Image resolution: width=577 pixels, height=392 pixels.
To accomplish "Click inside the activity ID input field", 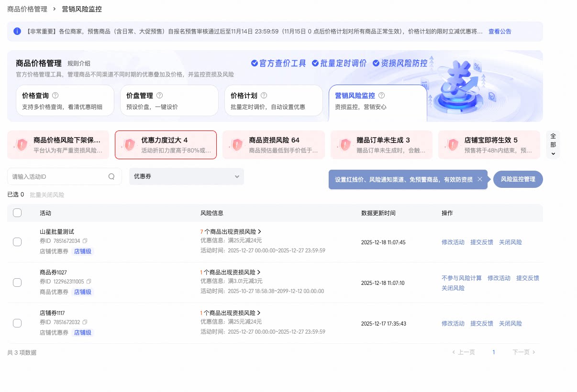I will [57, 176].
